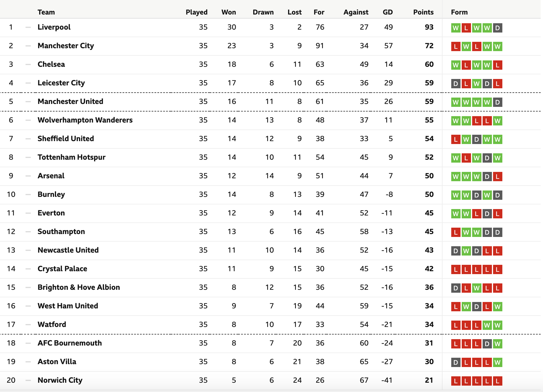Click Manchester United's grey D form badge
The image size is (543, 392).
coord(497,102)
